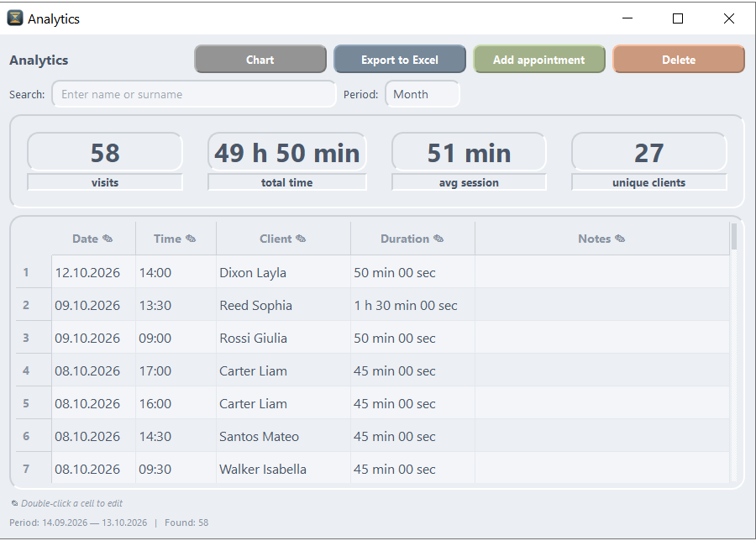The height and width of the screenshot is (541, 756).
Task: Click Add appointment button
Action: 539,60
